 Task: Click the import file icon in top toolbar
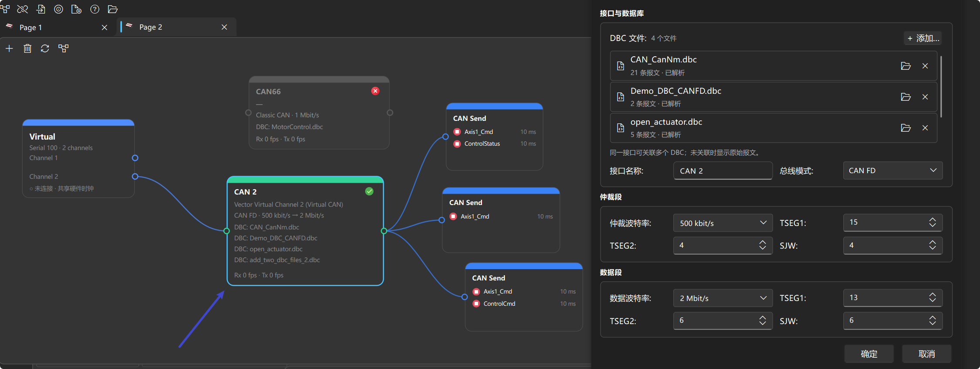pyautogui.click(x=41, y=9)
